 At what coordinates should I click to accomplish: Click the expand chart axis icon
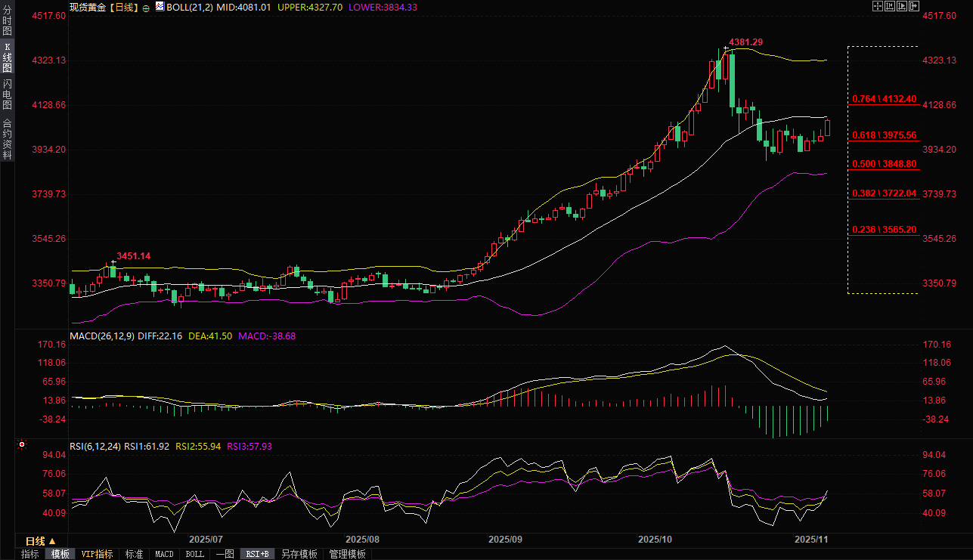(901, 6)
